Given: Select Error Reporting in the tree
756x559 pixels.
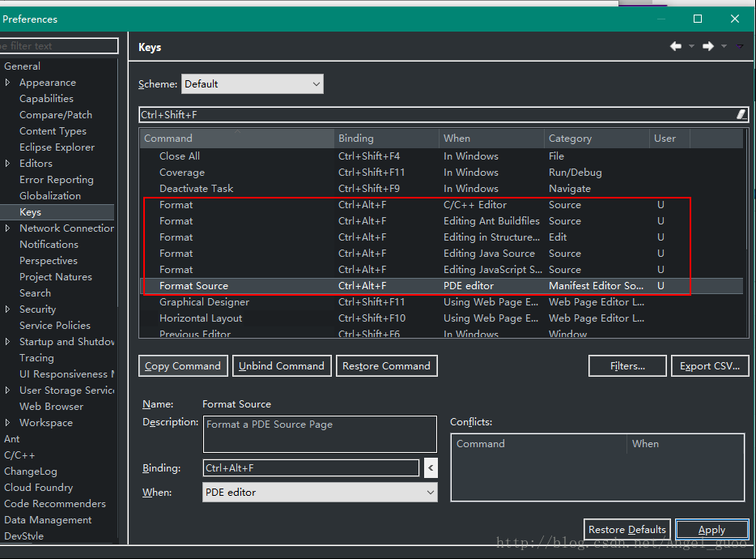Looking at the screenshot, I should tap(57, 180).
